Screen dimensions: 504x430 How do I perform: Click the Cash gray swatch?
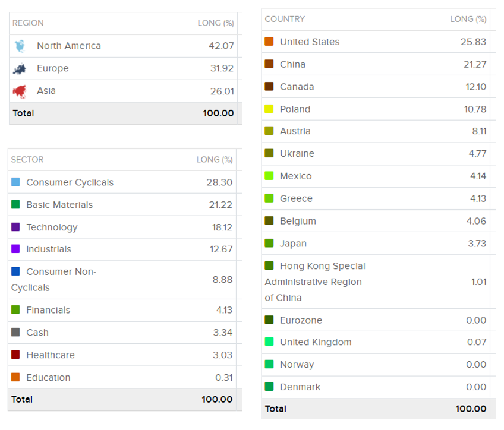(x=15, y=332)
